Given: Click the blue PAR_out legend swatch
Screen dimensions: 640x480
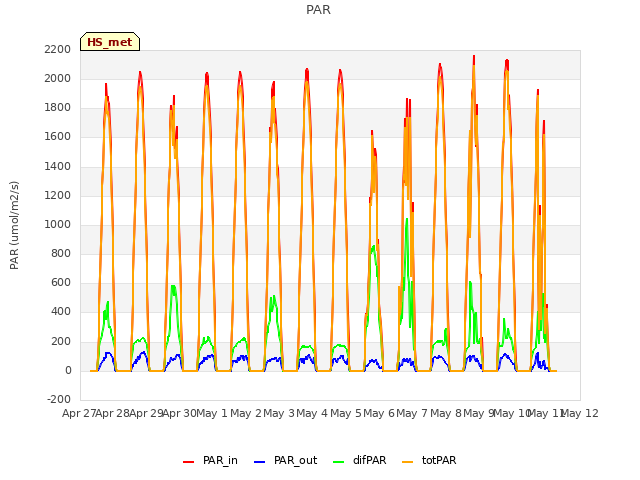Looking at the screenshot, I should [260, 462].
